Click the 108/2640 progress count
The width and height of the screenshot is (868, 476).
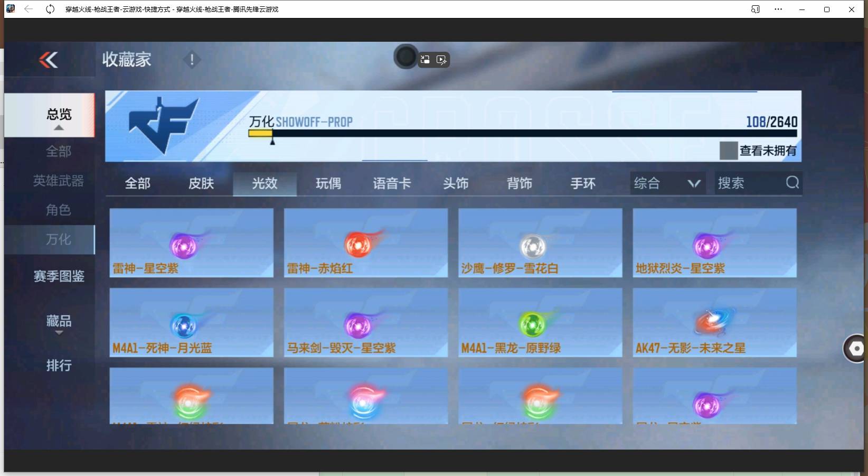[x=771, y=122]
